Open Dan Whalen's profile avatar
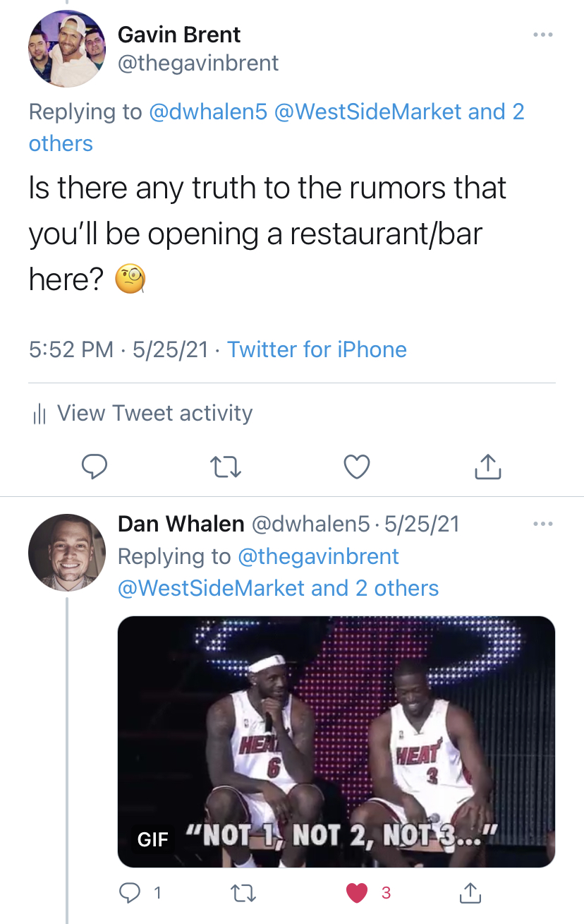Viewport: 584px width, 924px height. point(67,552)
